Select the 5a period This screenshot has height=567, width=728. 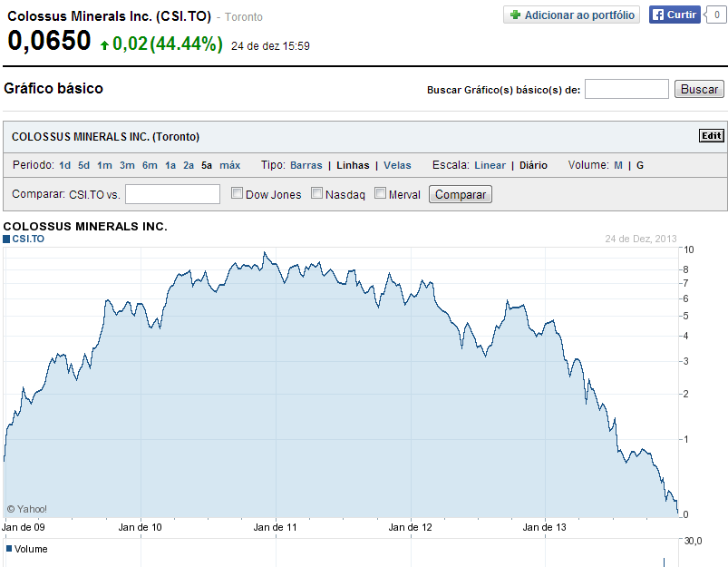[x=207, y=165]
